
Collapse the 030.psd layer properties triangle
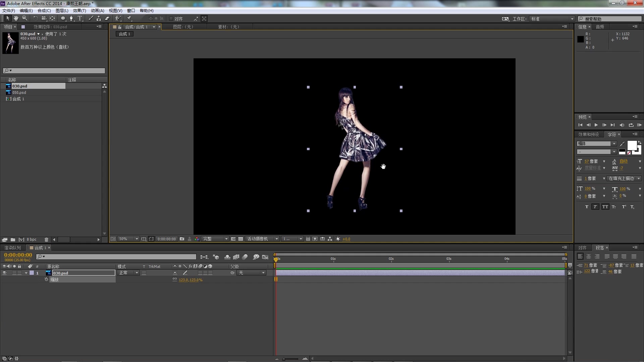(x=26, y=273)
